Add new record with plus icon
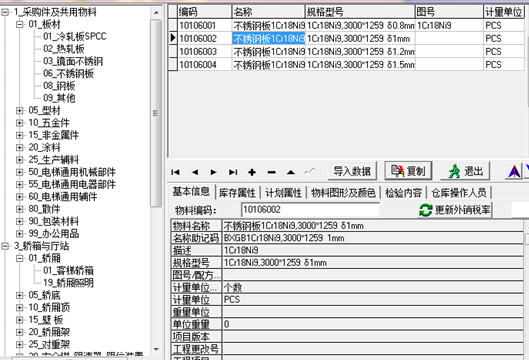The width and height of the screenshot is (529, 360). 252,172
